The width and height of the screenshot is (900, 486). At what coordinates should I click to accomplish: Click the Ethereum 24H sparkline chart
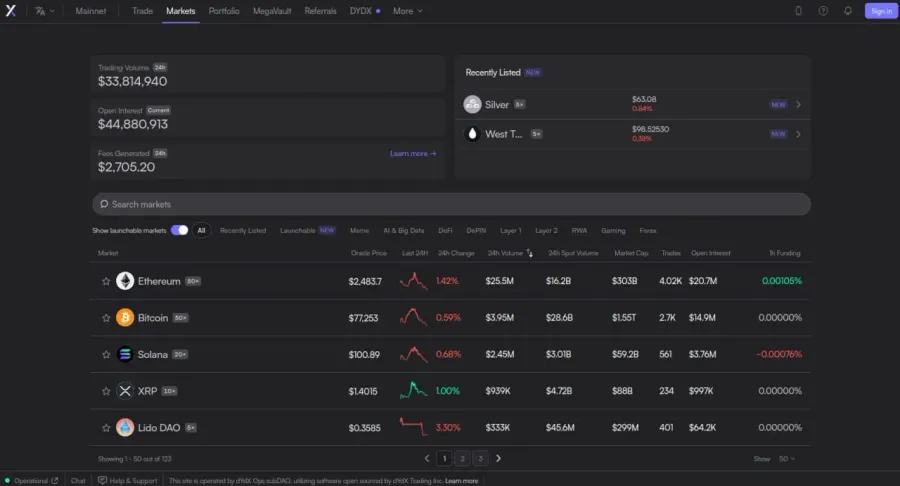click(x=413, y=281)
